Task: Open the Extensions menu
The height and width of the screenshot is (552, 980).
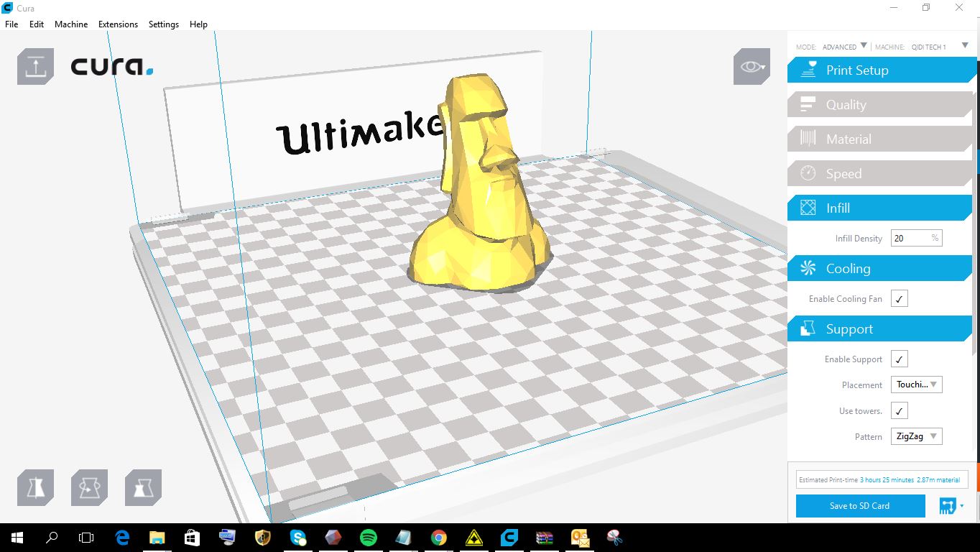Action: click(x=118, y=24)
